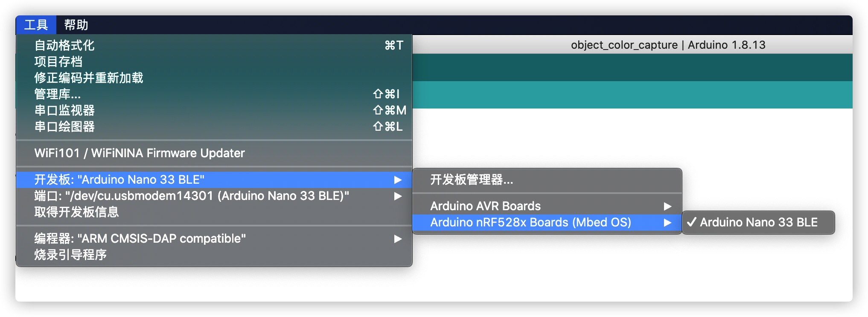Screen dimensions: 868x317
Task: Open the 串口监视器 serial monitor
Action: (x=214, y=110)
